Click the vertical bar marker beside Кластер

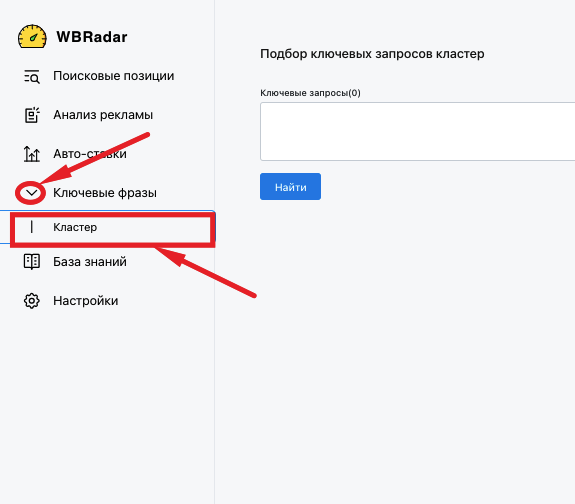click(x=32, y=227)
